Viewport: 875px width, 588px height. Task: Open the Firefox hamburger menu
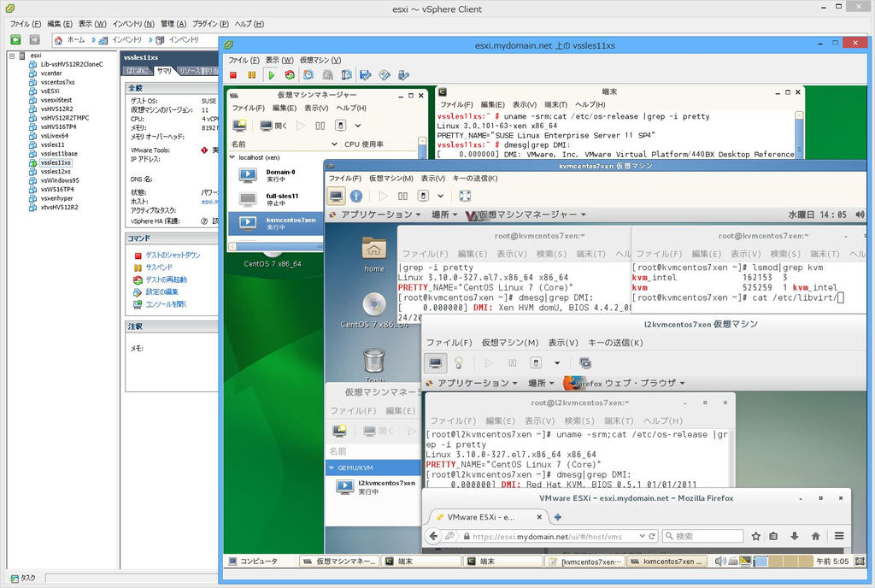coord(839,536)
